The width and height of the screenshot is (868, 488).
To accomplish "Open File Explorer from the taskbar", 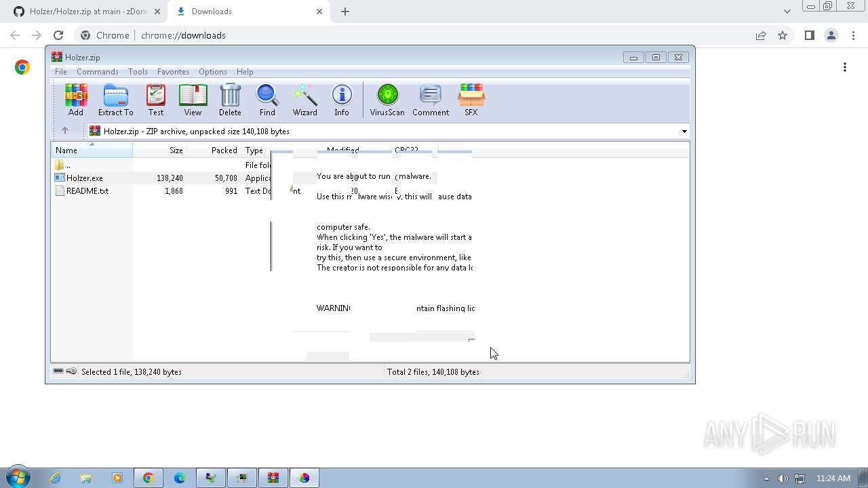I will pos(86,478).
